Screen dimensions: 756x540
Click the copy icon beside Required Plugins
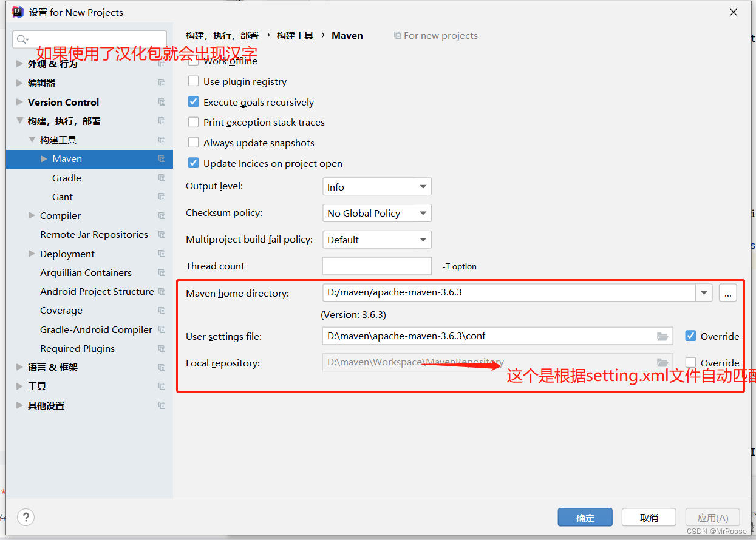click(162, 348)
